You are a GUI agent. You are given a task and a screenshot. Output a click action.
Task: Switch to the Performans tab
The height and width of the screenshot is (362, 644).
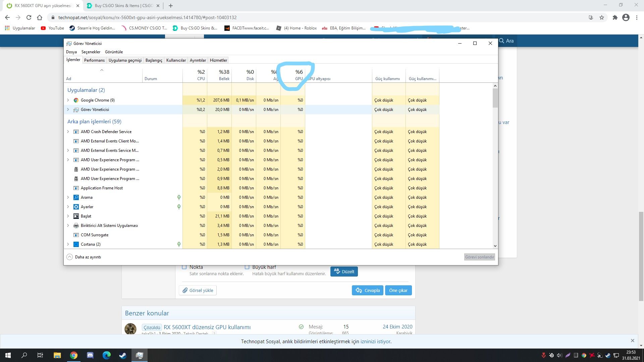(94, 60)
